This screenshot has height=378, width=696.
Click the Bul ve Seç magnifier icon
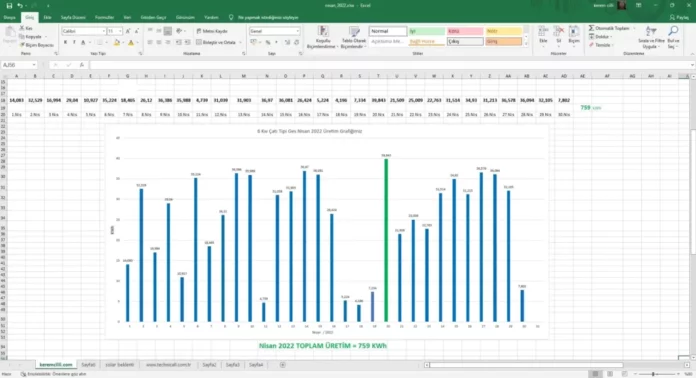[673, 31]
